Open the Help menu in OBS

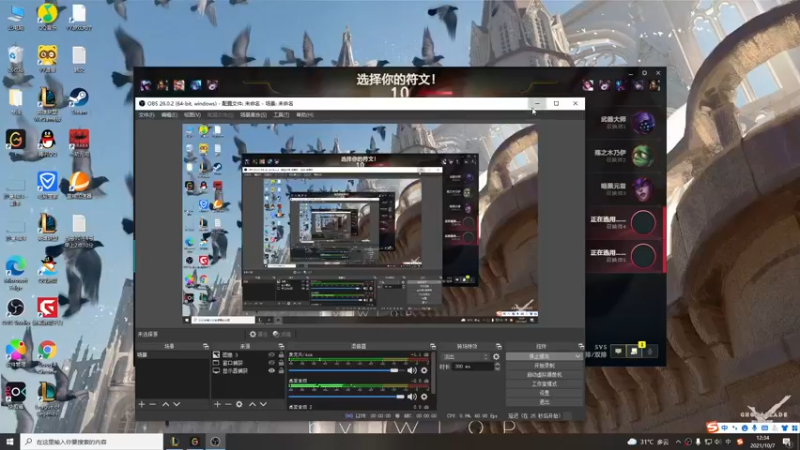pyautogui.click(x=305, y=115)
